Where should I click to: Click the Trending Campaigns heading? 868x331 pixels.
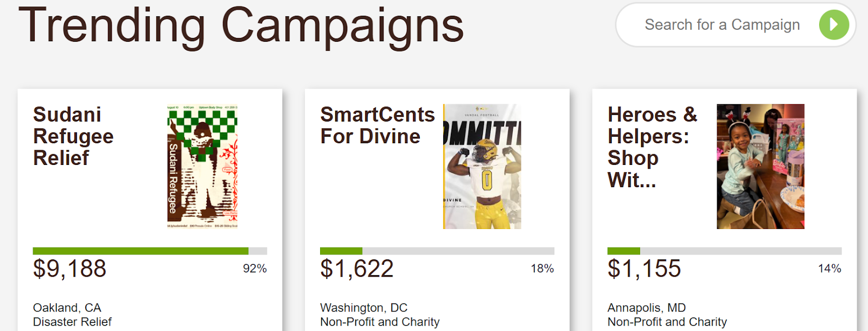tap(241, 24)
